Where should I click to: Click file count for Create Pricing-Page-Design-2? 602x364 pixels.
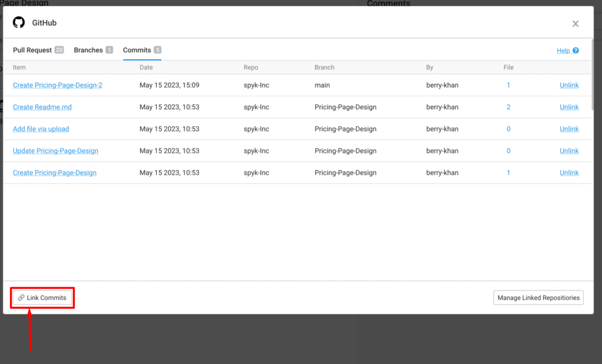click(509, 85)
